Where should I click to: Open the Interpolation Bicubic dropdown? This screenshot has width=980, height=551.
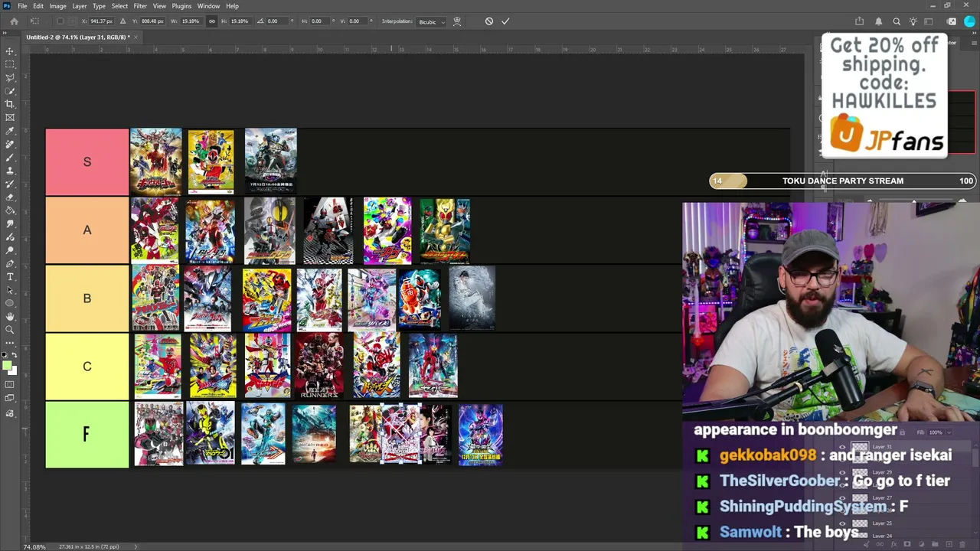click(x=430, y=21)
